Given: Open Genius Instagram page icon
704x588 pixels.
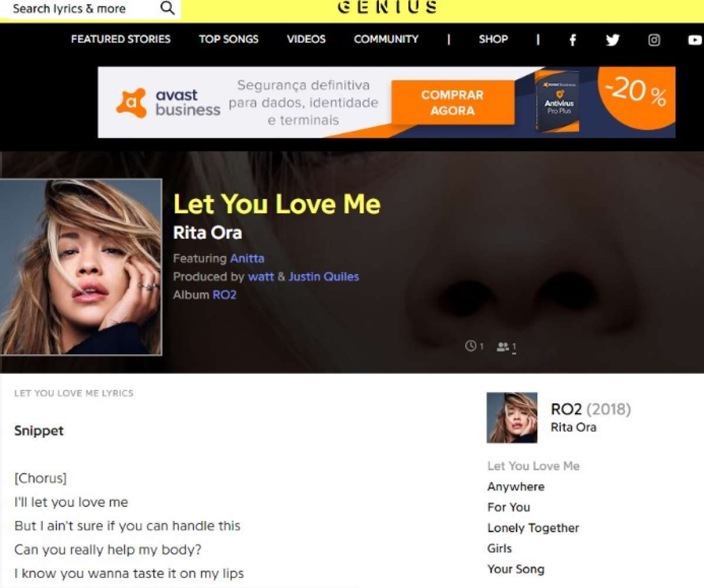Looking at the screenshot, I should point(654,40).
